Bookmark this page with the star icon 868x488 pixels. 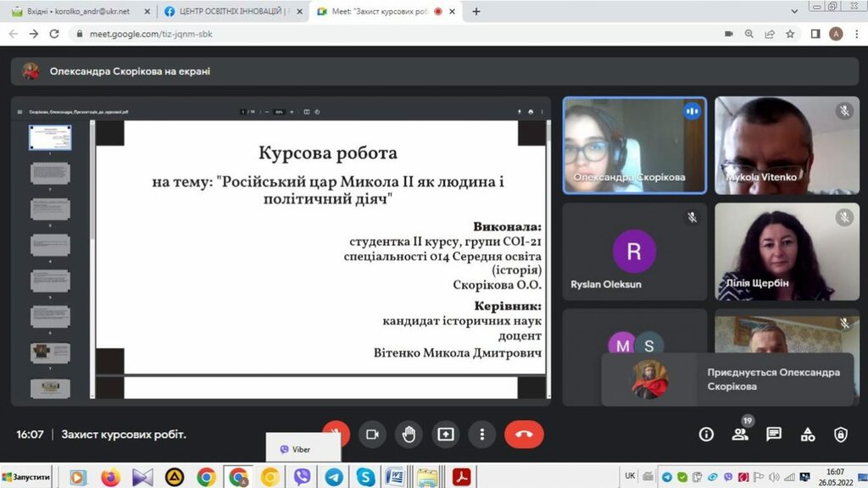[x=790, y=34]
